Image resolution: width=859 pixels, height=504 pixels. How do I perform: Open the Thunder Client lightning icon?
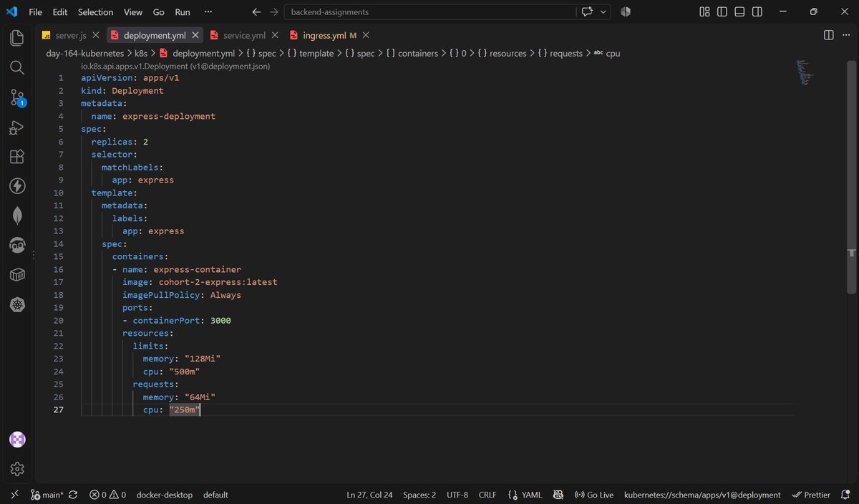[x=17, y=186]
